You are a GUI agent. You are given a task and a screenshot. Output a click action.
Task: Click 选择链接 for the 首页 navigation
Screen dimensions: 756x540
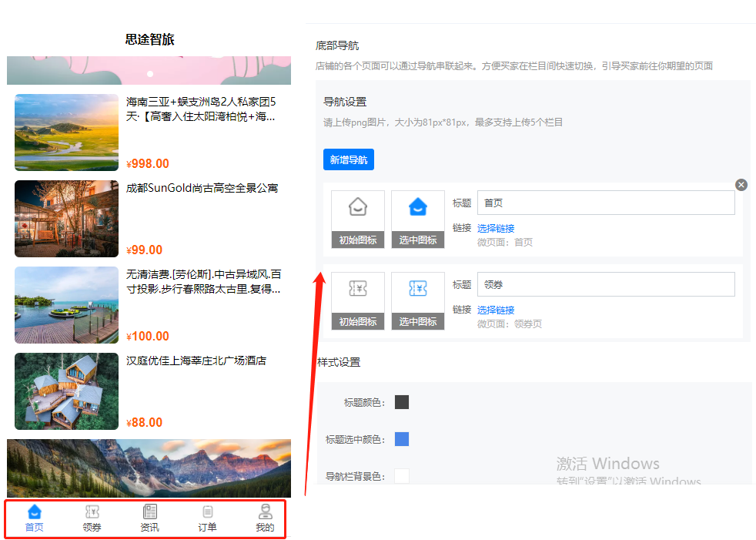coord(496,228)
